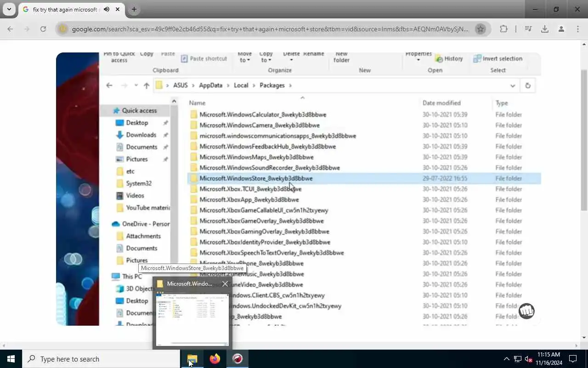Click the Explorer up-folder arrow
The image size is (588, 368).
[147, 85]
